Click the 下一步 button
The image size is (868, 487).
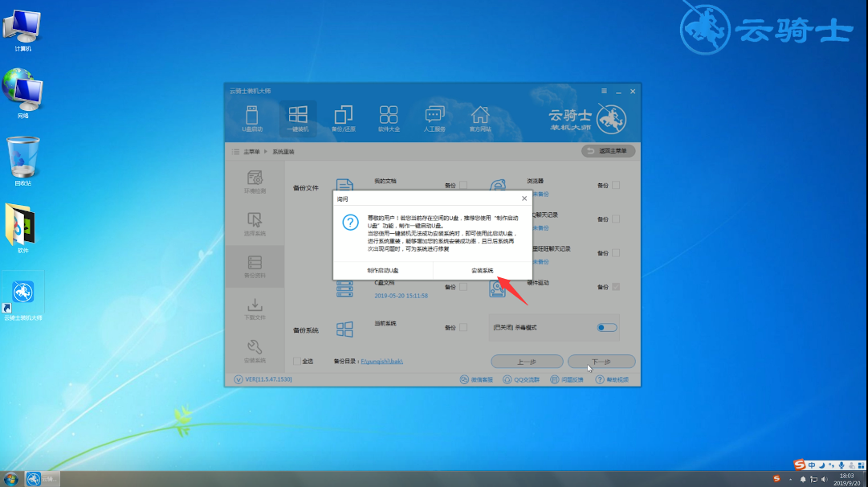pyautogui.click(x=601, y=362)
